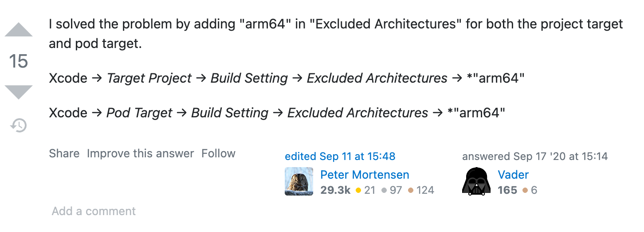Click the vote count of 15
Screen dimensions: 644x232
[x=19, y=61]
